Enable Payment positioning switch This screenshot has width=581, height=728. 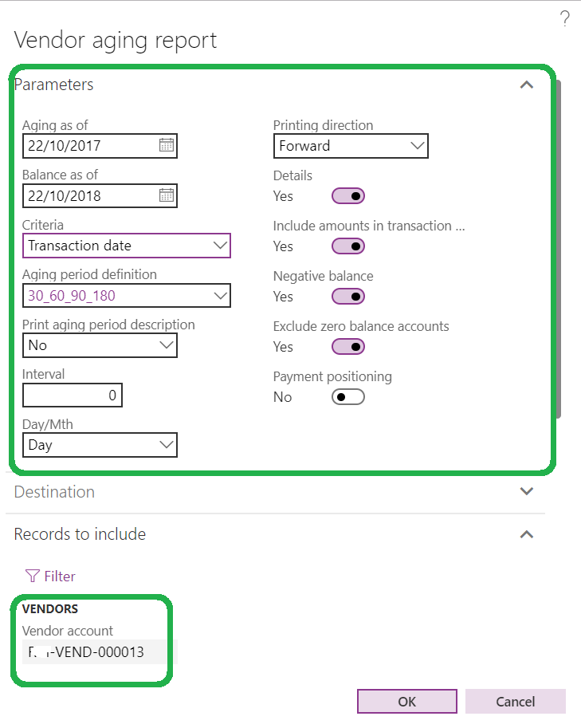[348, 397]
